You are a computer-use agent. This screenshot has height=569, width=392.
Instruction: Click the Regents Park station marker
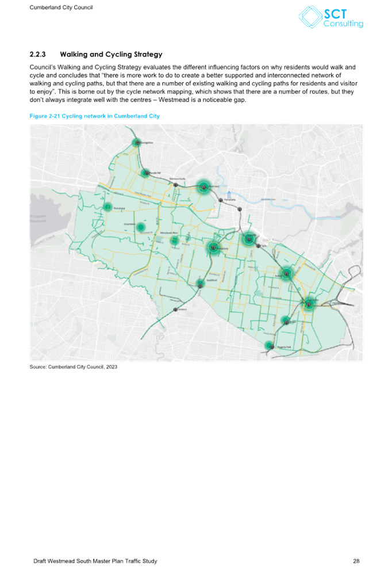click(270, 346)
